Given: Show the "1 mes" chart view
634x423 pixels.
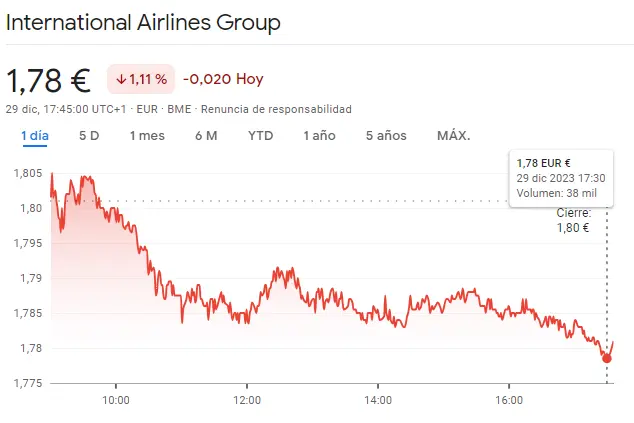Looking at the screenshot, I should coord(147,136).
